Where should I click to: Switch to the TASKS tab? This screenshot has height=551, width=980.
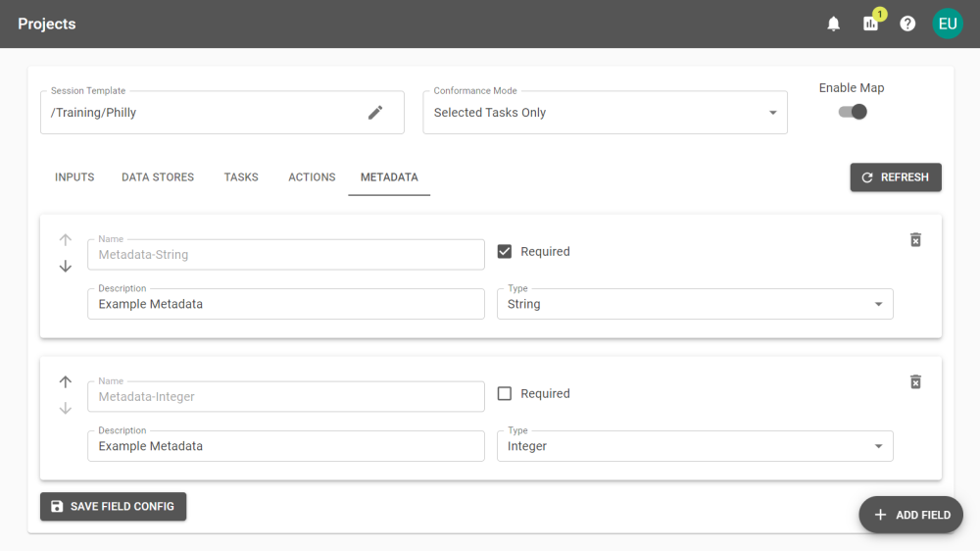(x=241, y=177)
